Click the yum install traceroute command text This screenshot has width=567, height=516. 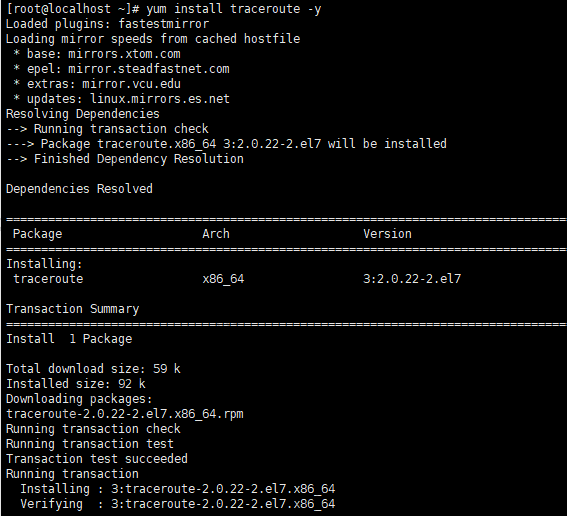coord(234,9)
